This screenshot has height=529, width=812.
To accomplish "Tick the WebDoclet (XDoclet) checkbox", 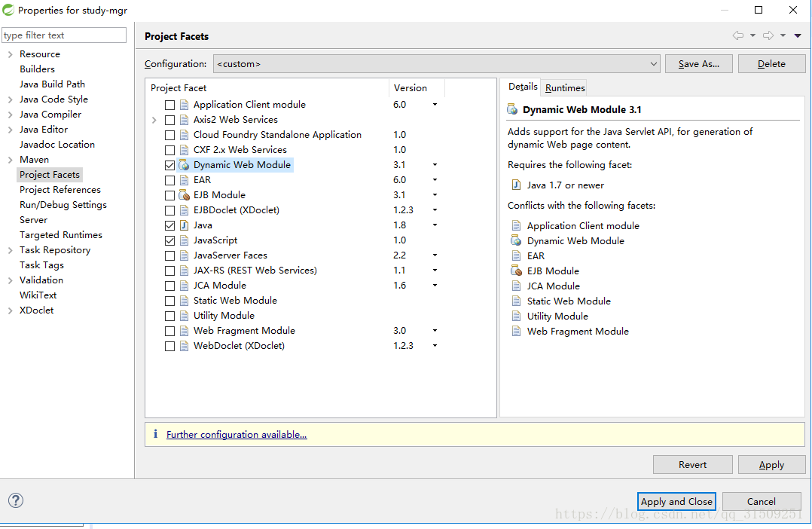I will pos(170,346).
